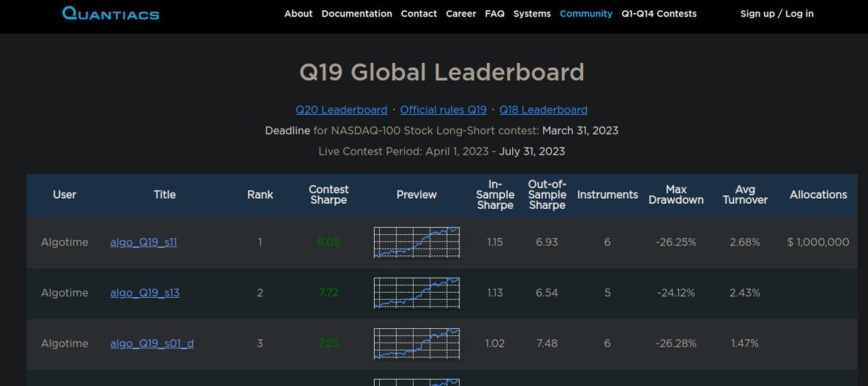The height and width of the screenshot is (386, 868).
Task: Click Contest Sharpe value 7.72
Action: point(328,293)
